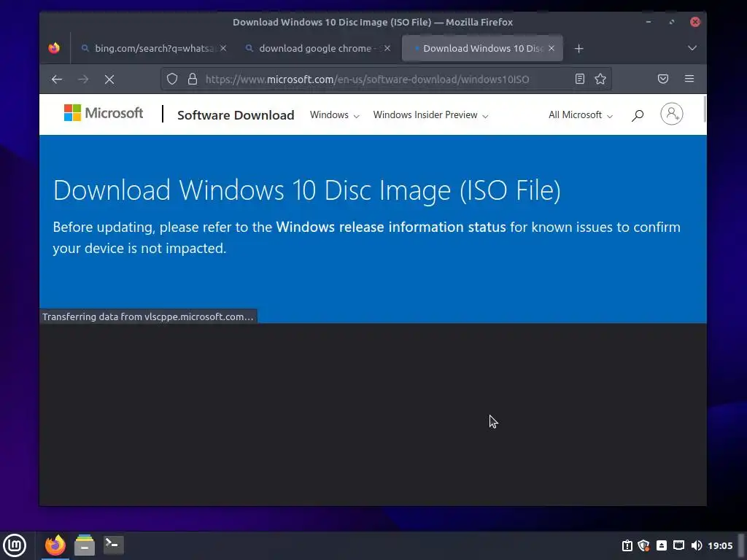The width and height of the screenshot is (747, 560).
Task: Click the removable drives tray icon
Action: (x=662, y=545)
